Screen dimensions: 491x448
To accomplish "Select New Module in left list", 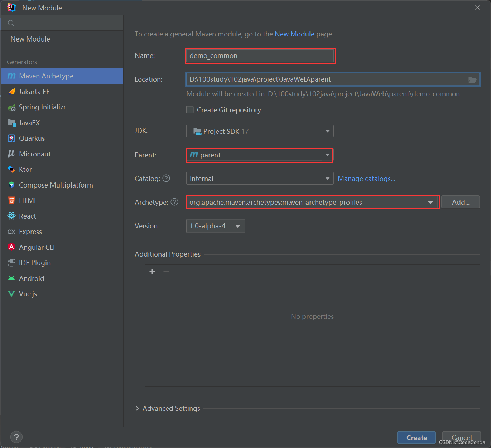I will 30,39.
